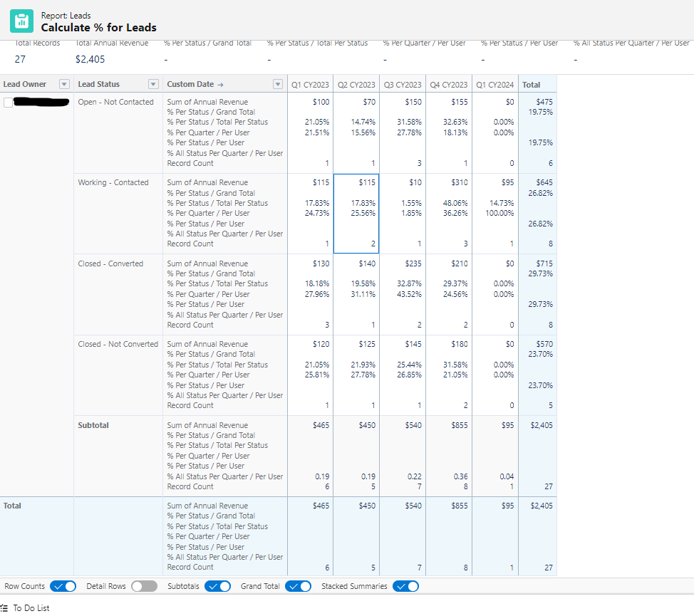Viewport: 694px width, 616px height.
Task: Click the $70 revenue cell
Action: [x=369, y=102]
